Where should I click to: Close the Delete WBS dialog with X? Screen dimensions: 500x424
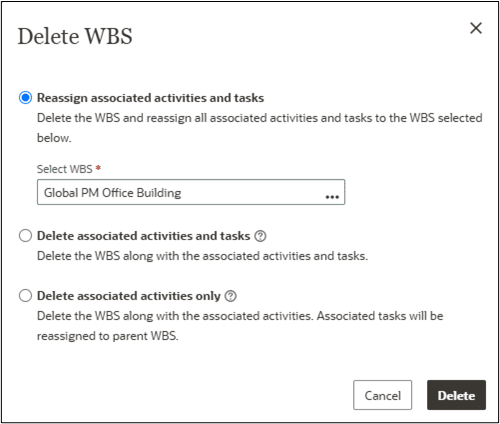(476, 28)
